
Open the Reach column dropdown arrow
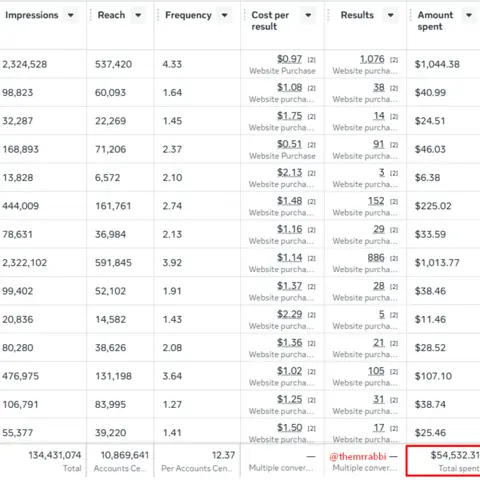pyautogui.click(x=138, y=15)
